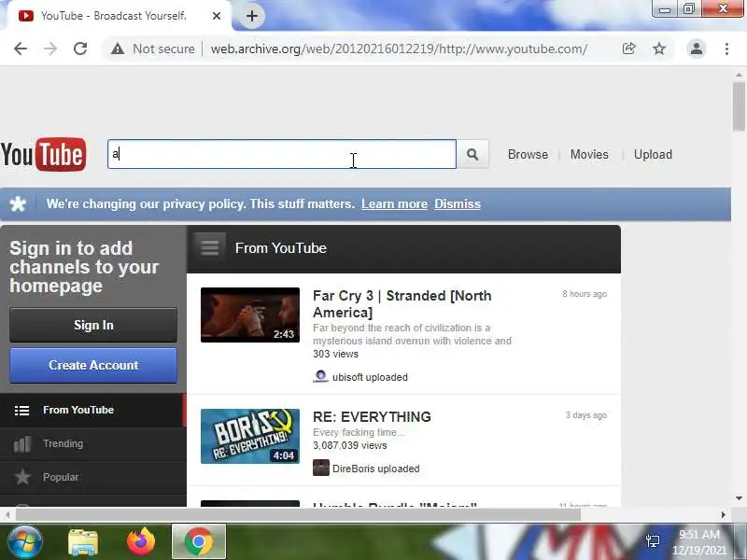
Task: Bookmark this page with the star
Action: [659, 49]
